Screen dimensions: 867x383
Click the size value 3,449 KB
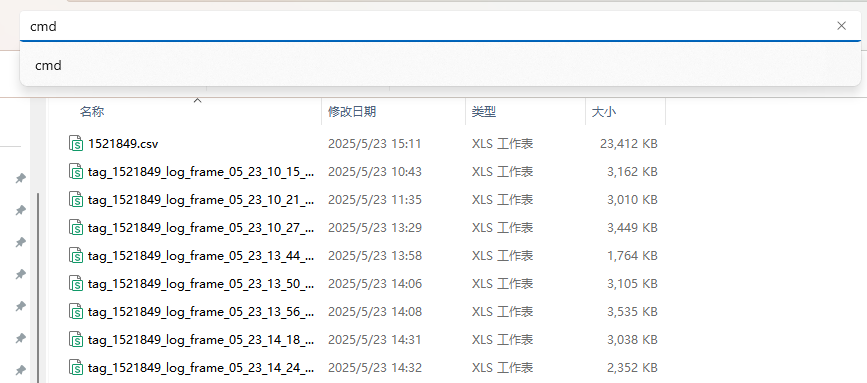pyautogui.click(x=632, y=228)
